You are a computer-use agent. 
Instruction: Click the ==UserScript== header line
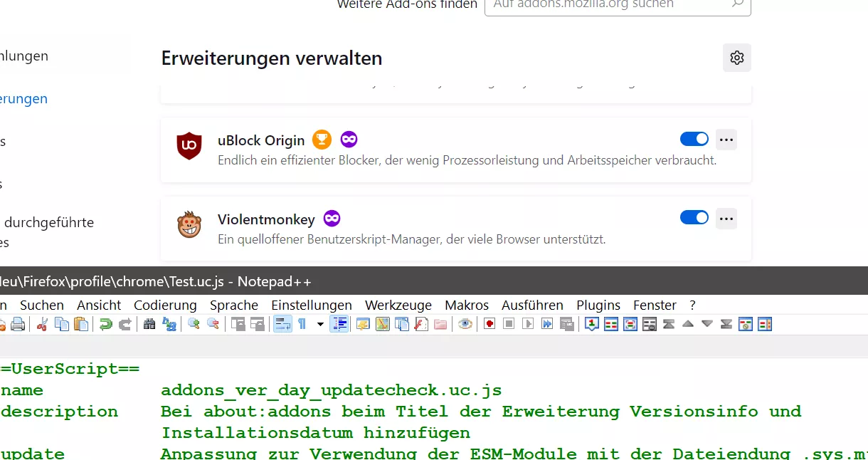click(70, 369)
